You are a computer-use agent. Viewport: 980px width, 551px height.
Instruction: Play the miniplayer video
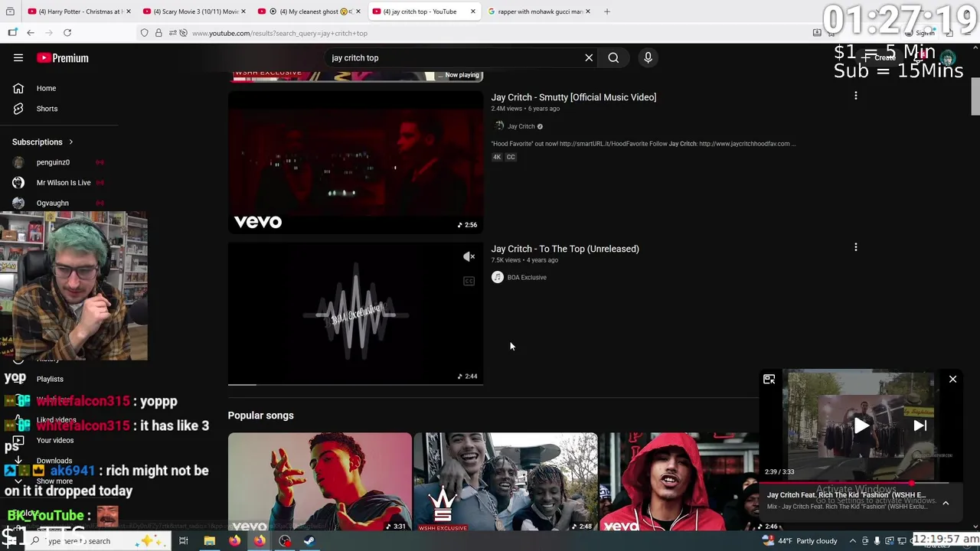click(x=861, y=426)
